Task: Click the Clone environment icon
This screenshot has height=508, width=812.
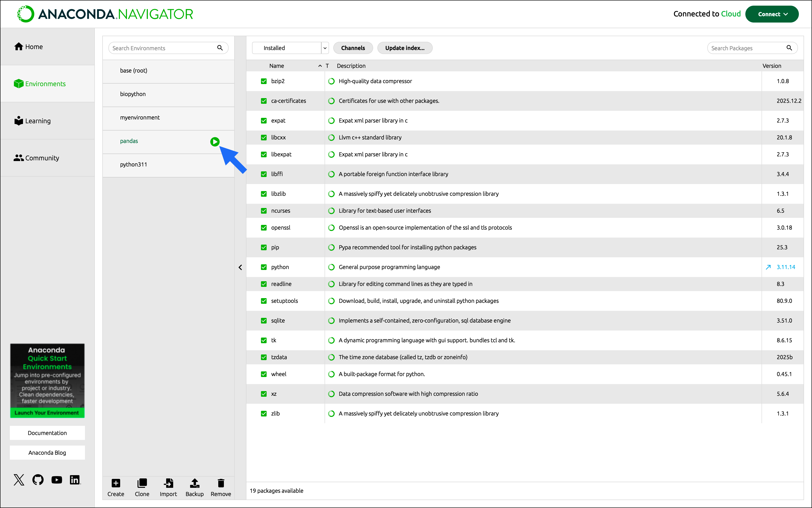Action: tap(142, 483)
